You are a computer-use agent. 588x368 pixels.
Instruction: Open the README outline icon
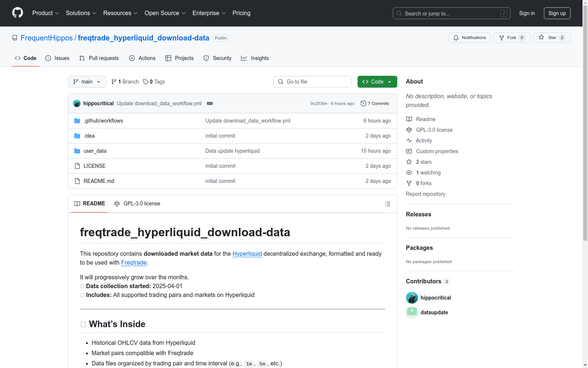point(387,204)
